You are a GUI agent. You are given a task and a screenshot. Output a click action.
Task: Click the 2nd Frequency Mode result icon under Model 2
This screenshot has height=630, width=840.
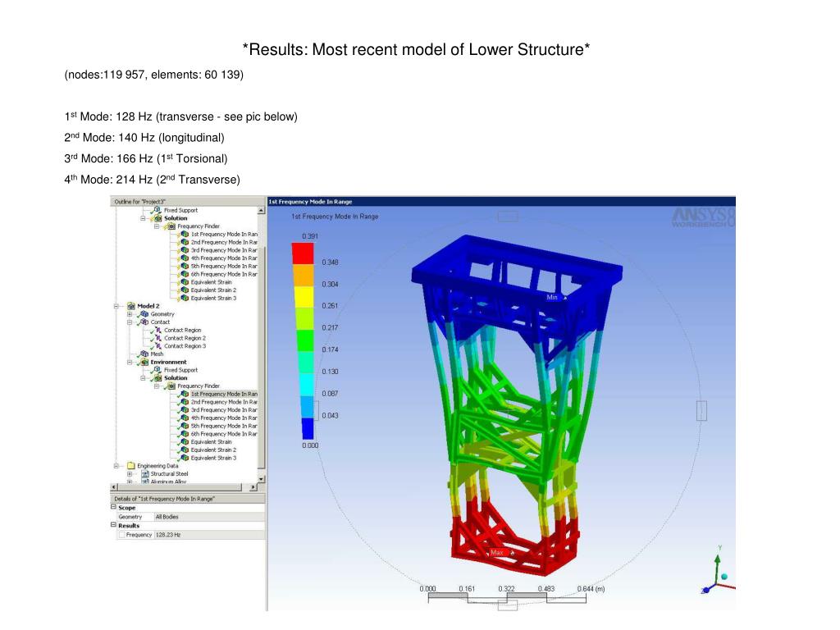point(185,402)
